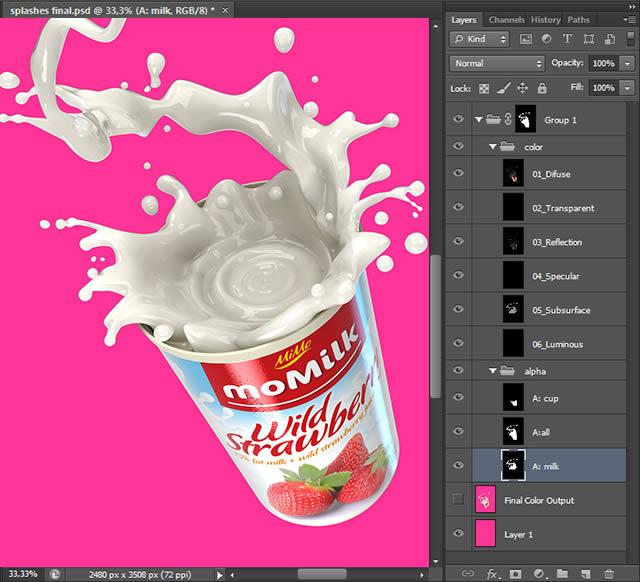This screenshot has height=582, width=640.
Task: Collapse the color group triangle
Action: (x=493, y=147)
